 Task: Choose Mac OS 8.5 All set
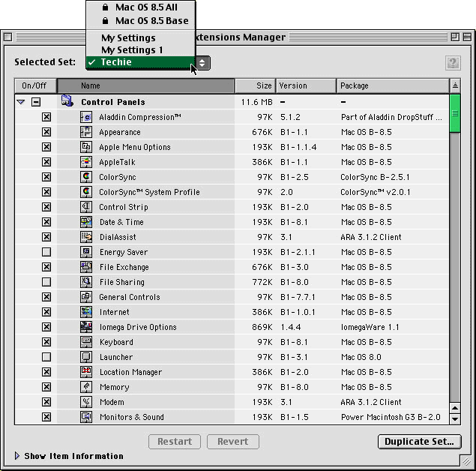pyautogui.click(x=145, y=7)
